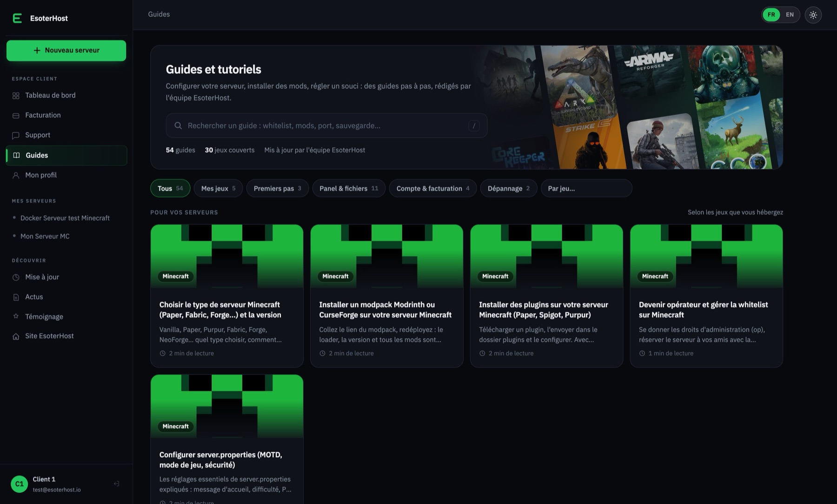Open Tableau de bord dashboard icon
This screenshot has width=837, height=504.
coord(16,95)
